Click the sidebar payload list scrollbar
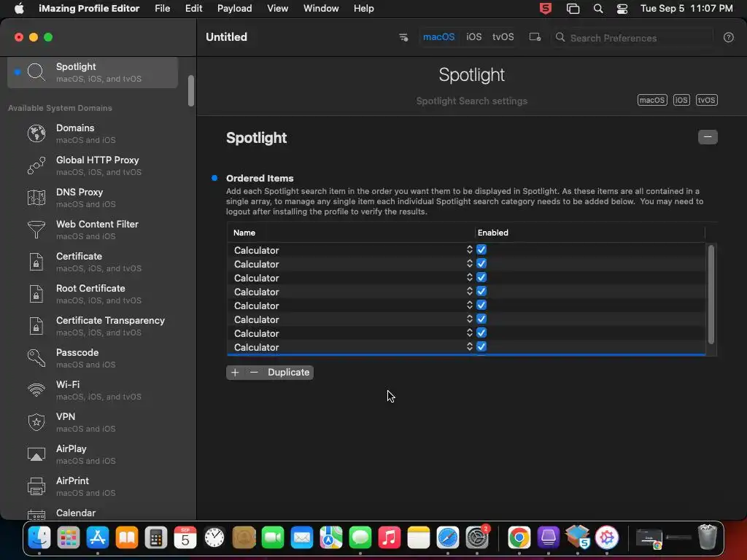747x560 pixels. pyautogui.click(x=190, y=90)
